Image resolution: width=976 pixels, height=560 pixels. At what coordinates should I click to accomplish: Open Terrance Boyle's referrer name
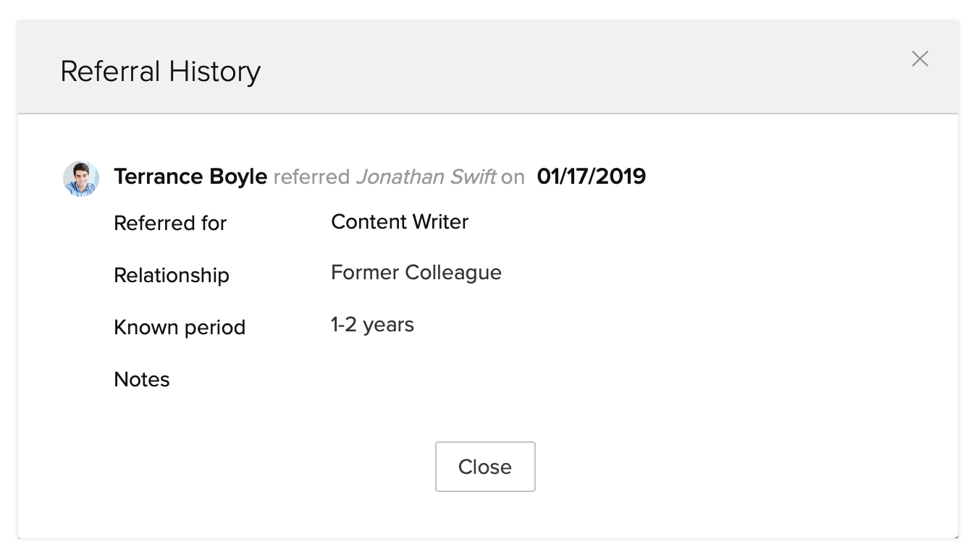190,177
